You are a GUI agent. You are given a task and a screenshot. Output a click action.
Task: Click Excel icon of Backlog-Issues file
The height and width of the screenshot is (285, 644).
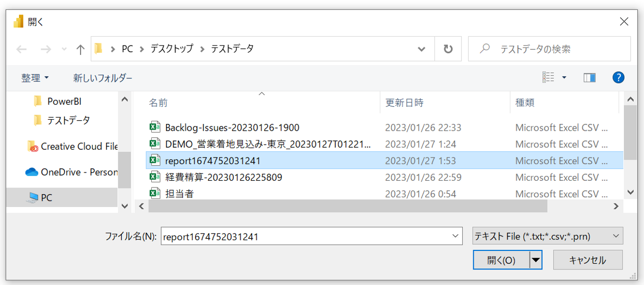click(155, 128)
